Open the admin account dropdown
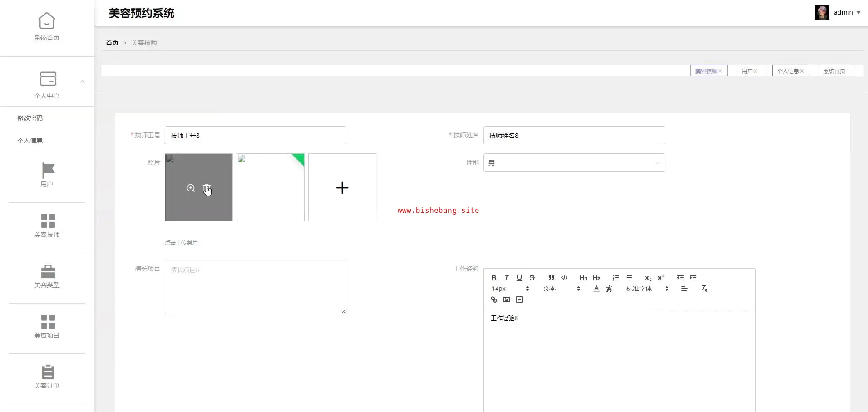Image resolution: width=868 pixels, height=412 pixels. 838,12
